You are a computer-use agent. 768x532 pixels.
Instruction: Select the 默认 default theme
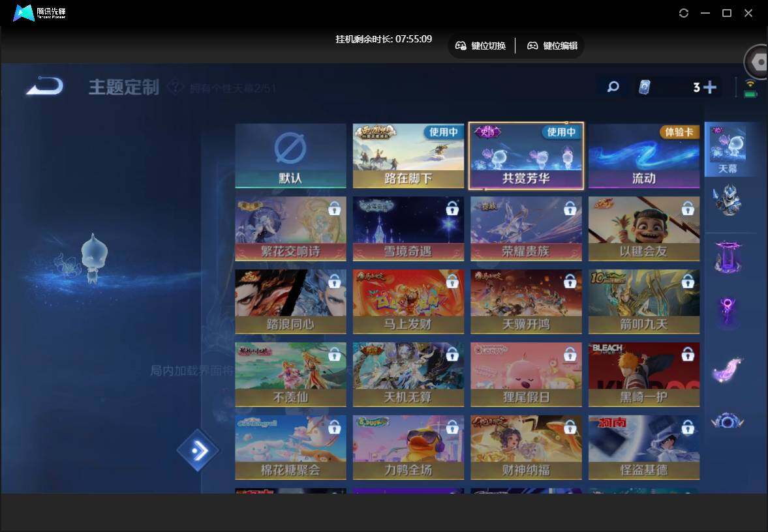[290, 156]
